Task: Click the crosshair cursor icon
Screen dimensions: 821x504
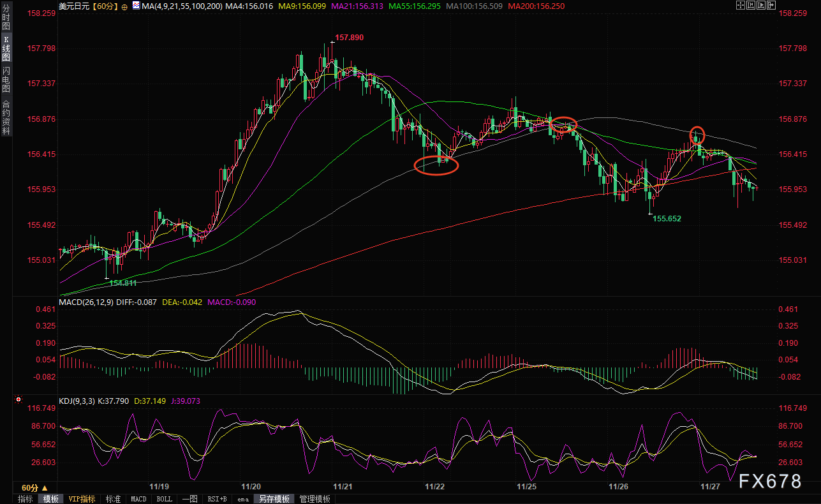Action: [741, 5]
